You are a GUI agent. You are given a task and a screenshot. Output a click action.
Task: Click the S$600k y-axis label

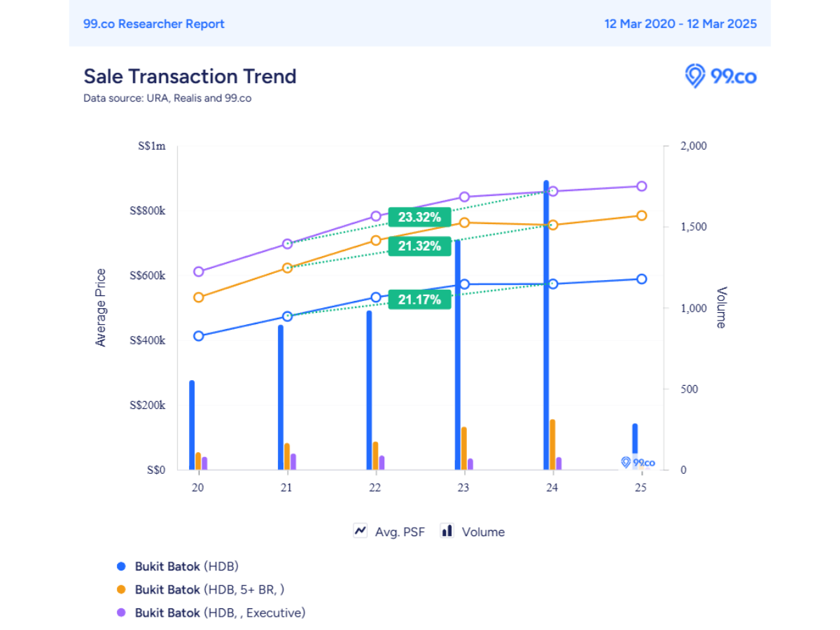tap(147, 276)
